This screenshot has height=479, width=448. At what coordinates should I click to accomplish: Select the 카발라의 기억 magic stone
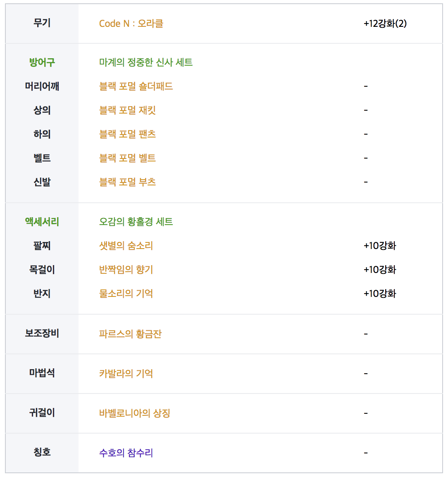pyautogui.click(x=126, y=374)
